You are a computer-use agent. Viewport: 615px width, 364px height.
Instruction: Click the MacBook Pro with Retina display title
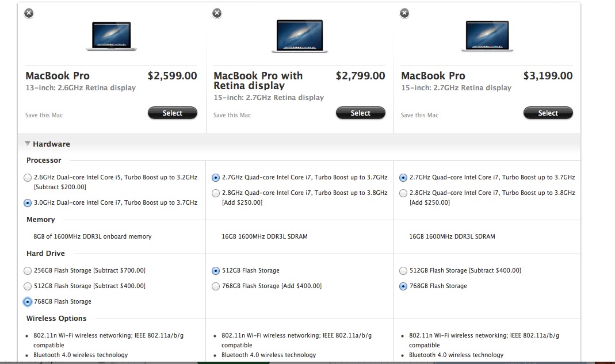click(x=258, y=81)
